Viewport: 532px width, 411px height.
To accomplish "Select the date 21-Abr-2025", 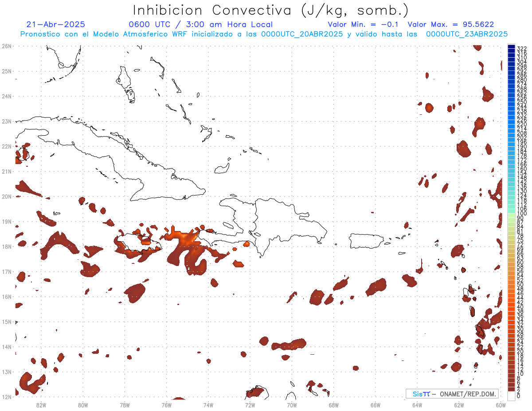I will click(56, 24).
